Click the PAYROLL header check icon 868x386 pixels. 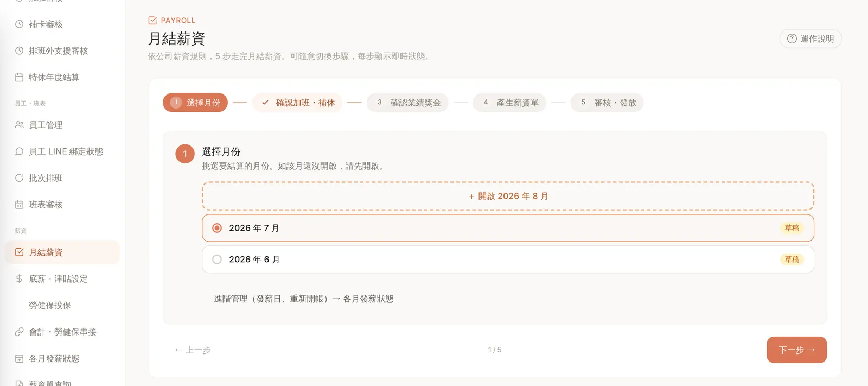click(152, 20)
